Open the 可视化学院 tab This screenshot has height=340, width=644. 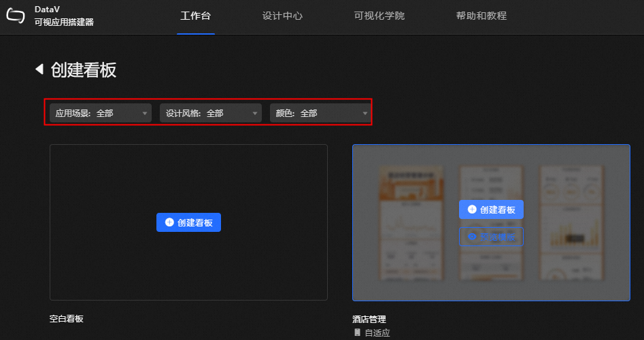click(379, 16)
